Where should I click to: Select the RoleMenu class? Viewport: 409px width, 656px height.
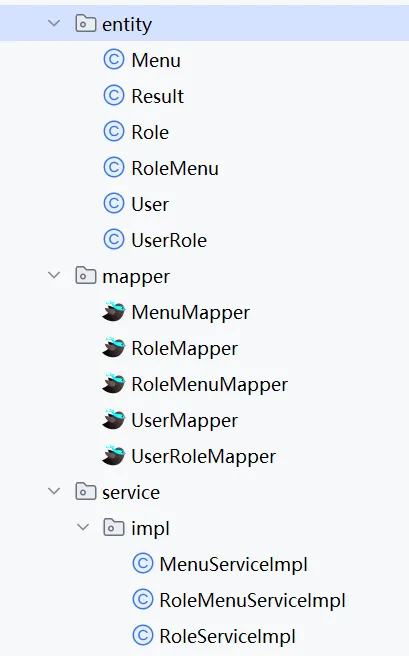click(x=175, y=168)
